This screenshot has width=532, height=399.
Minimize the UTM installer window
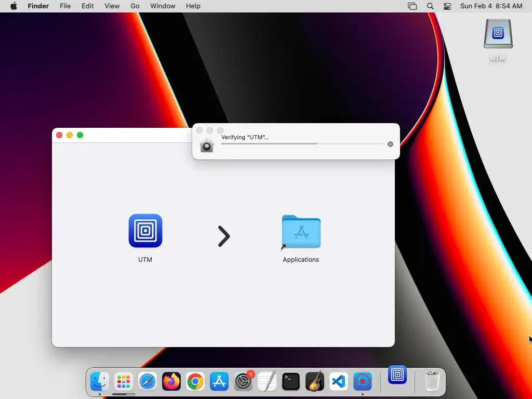[70, 135]
